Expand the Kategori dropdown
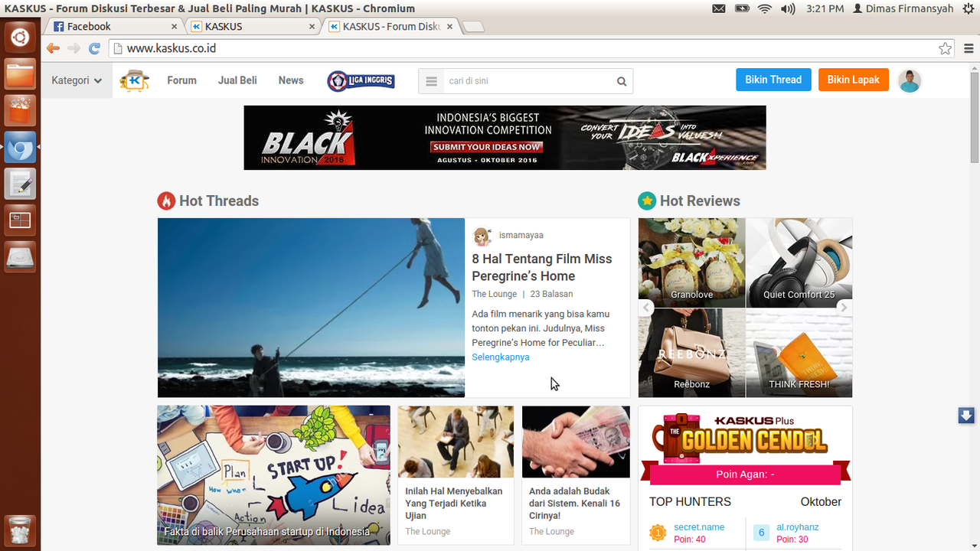This screenshot has width=980, height=551. 77,80
